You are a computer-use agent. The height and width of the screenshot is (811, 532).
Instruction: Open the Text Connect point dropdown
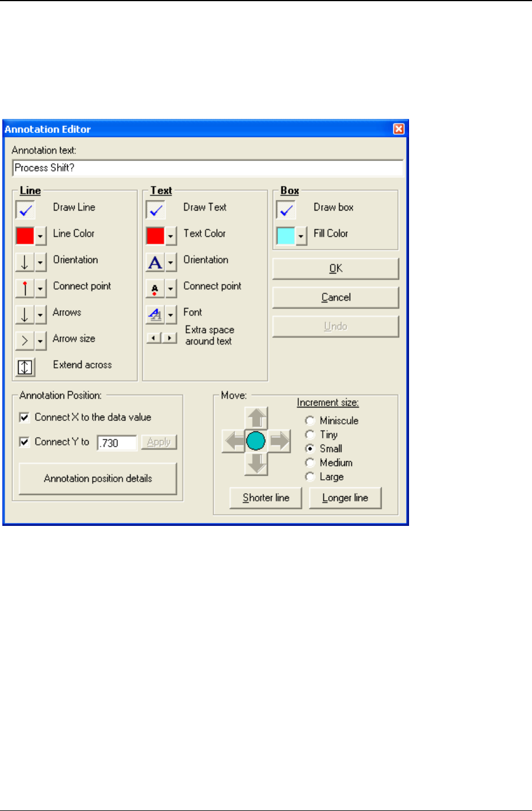171,289
